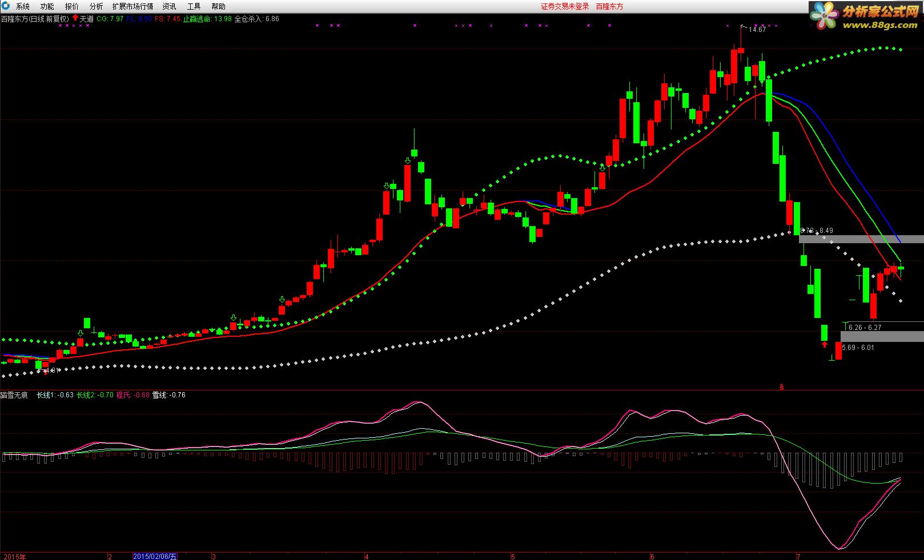Click the blue application logo icon

pyautogui.click(x=6, y=6)
